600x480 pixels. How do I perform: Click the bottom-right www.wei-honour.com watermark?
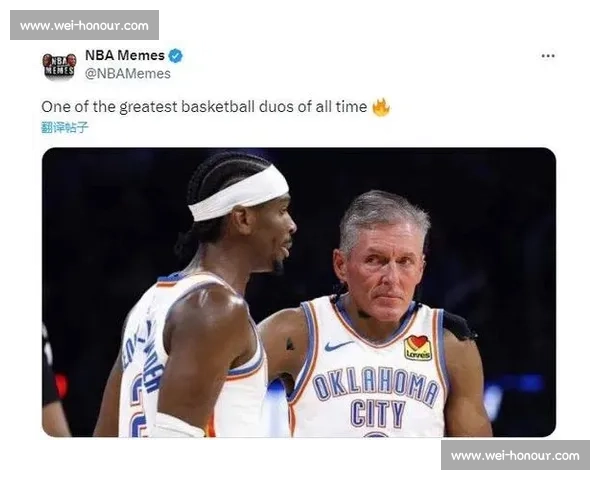[x=515, y=455]
